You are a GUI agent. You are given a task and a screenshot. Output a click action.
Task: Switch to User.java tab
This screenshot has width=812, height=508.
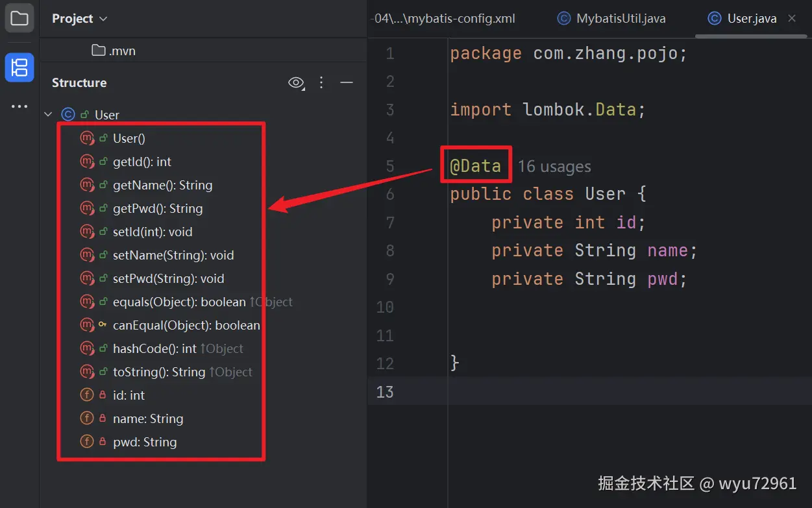point(744,18)
